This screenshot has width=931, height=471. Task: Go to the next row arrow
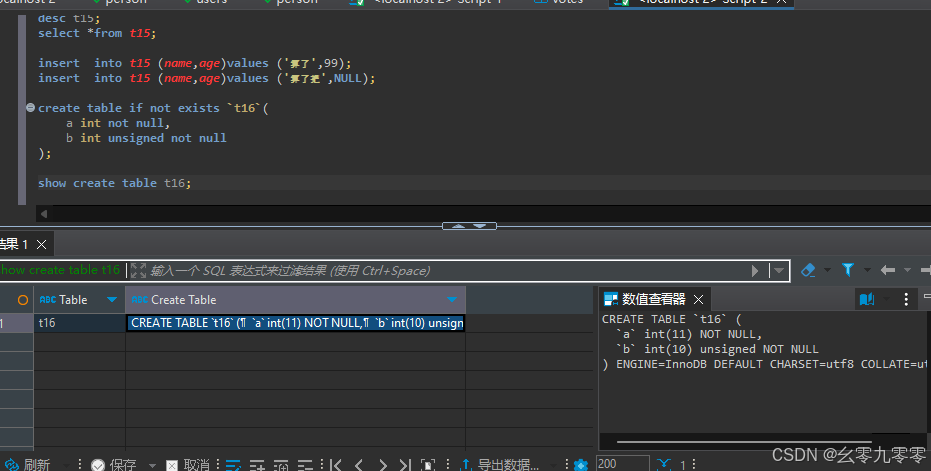382,465
